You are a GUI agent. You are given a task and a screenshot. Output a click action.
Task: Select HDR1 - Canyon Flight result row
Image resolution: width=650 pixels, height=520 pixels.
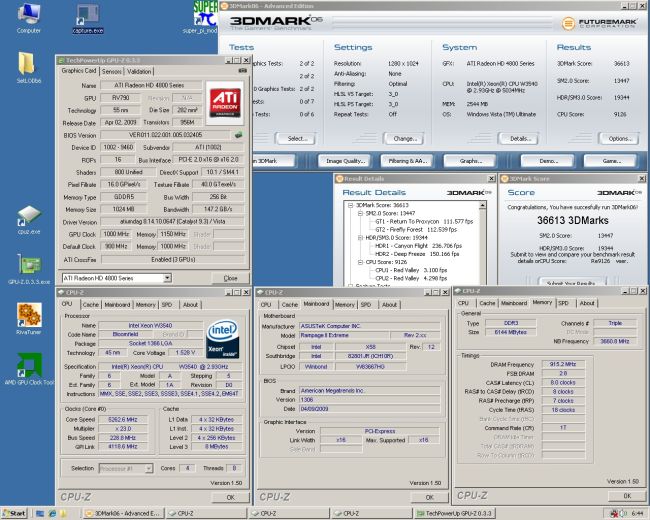418,246
